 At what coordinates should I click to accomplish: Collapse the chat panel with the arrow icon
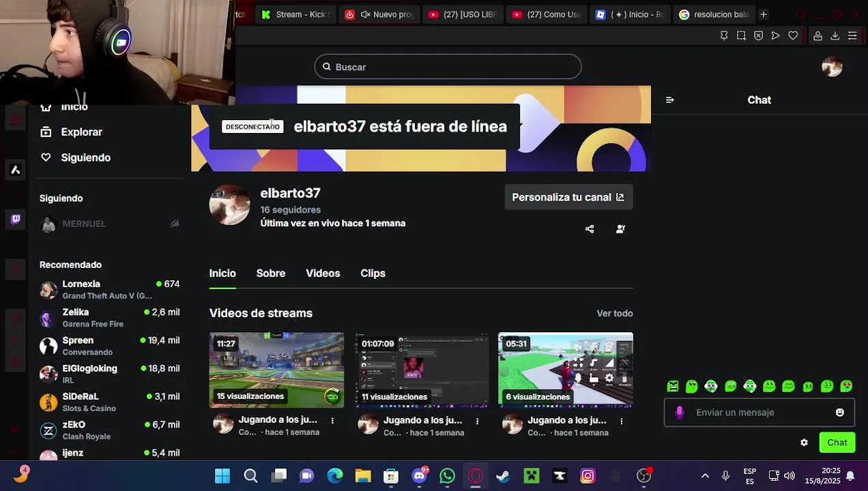click(x=669, y=100)
